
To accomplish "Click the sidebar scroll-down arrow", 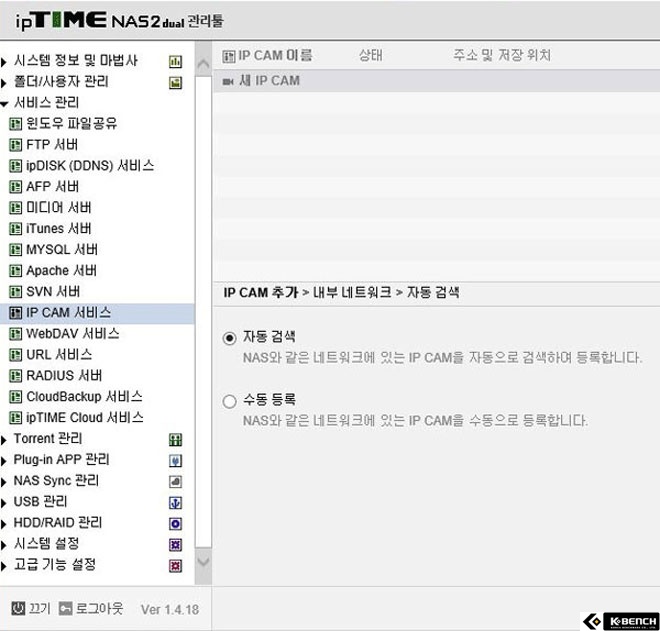I will 203,561.
